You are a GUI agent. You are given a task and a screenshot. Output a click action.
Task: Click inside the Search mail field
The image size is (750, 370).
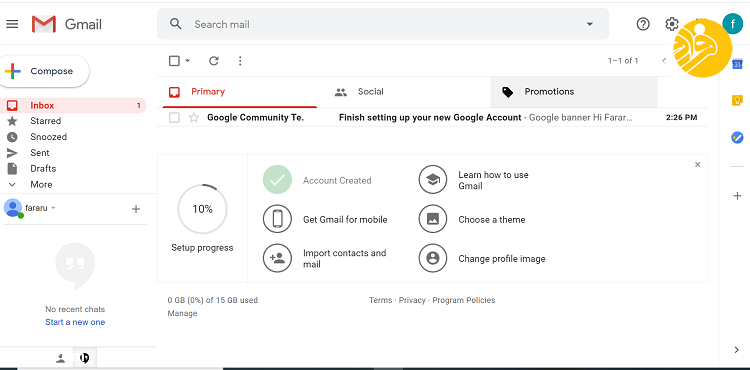(383, 24)
